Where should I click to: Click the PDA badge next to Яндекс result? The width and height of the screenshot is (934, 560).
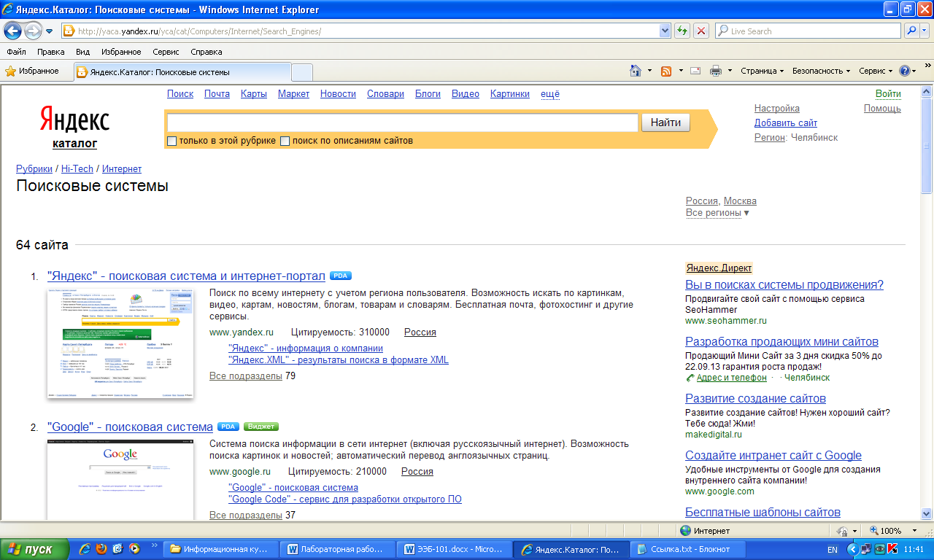pos(341,276)
